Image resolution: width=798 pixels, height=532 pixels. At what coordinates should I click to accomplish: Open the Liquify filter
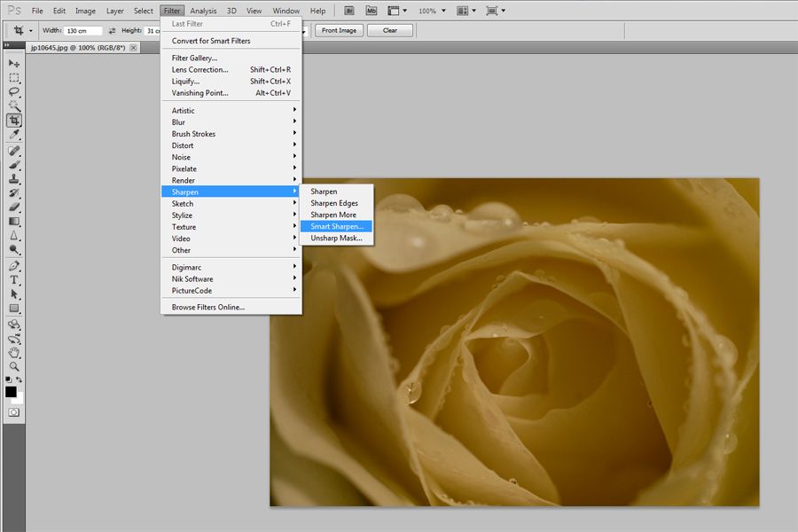tap(231, 82)
